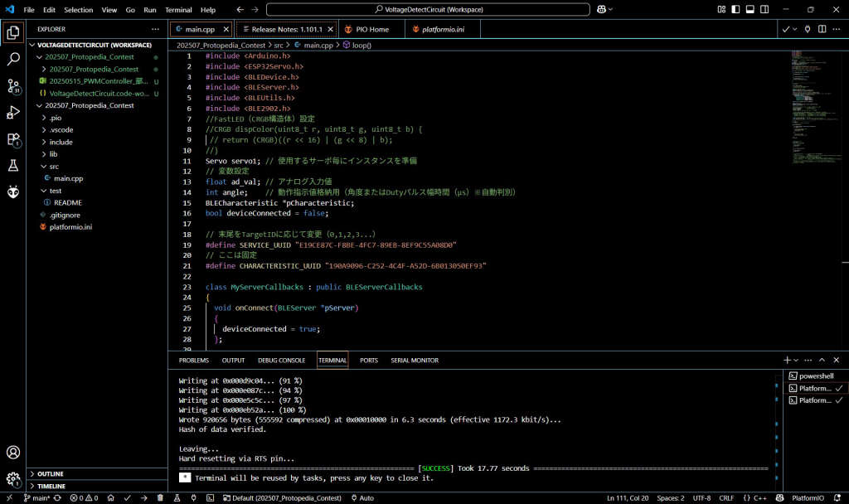Image resolution: width=849 pixels, height=504 pixels.
Task: Maximize the terminal panel size
Action: pos(822,360)
